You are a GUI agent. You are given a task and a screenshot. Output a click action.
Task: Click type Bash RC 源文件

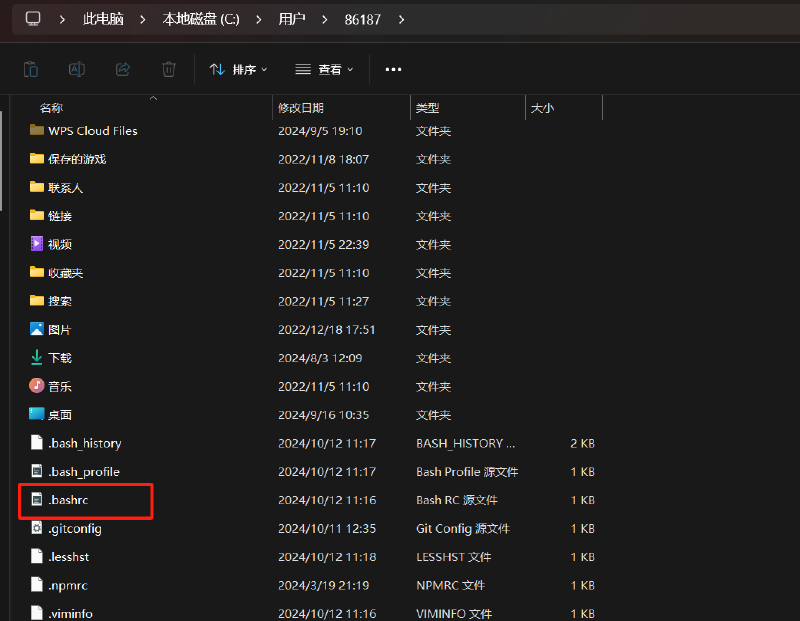click(457, 500)
